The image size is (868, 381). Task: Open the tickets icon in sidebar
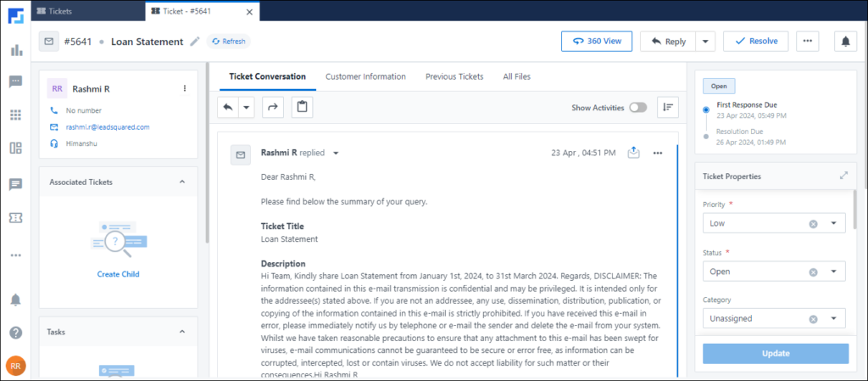[x=16, y=218]
